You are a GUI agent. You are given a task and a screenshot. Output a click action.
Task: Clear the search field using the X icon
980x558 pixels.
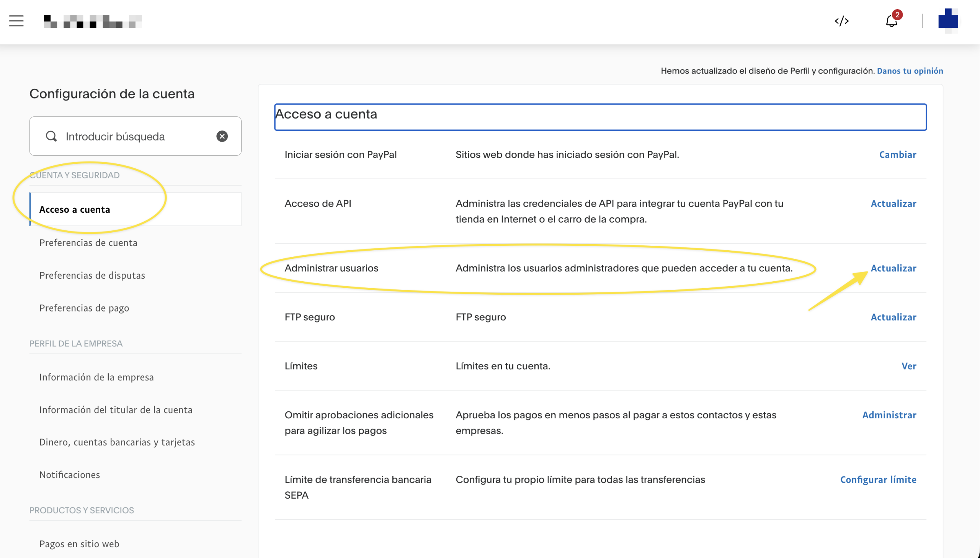tap(222, 136)
